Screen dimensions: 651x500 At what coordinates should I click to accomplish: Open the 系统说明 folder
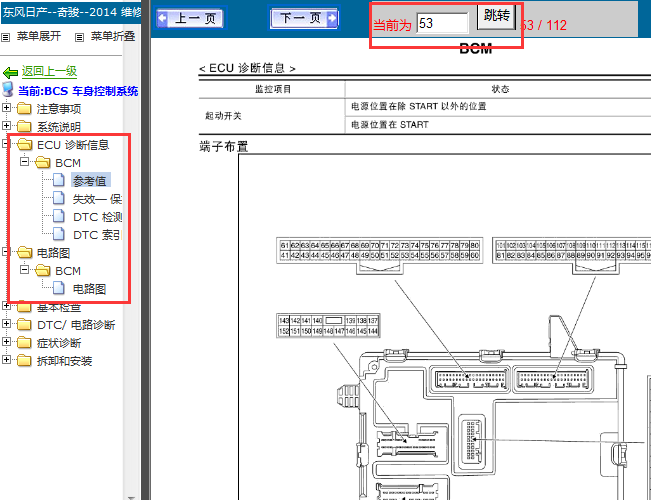59,127
